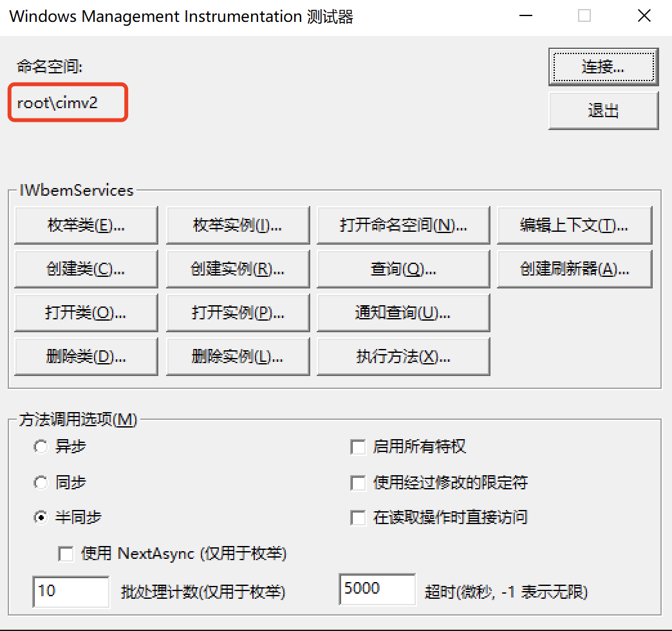Image resolution: width=672 pixels, height=631 pixels.
Task: Click 打开类(O)... button
Action: (x=86, y=313)
